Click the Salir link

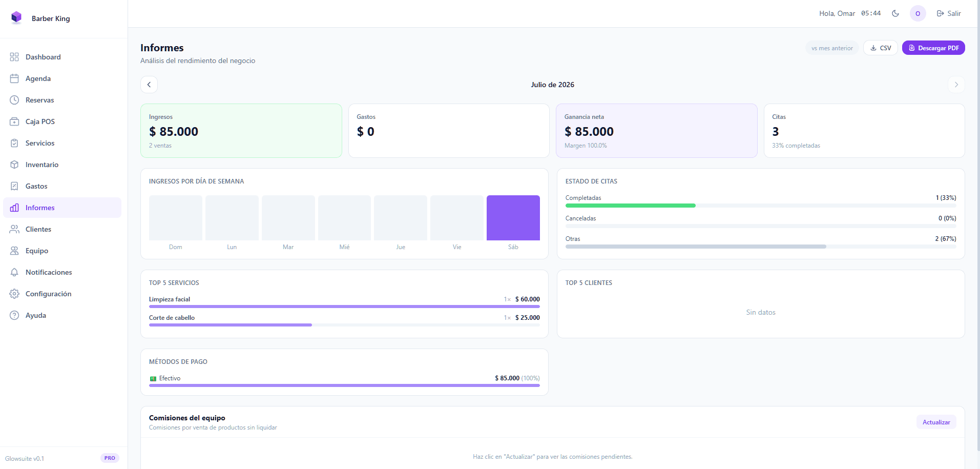tap(949, 13)
